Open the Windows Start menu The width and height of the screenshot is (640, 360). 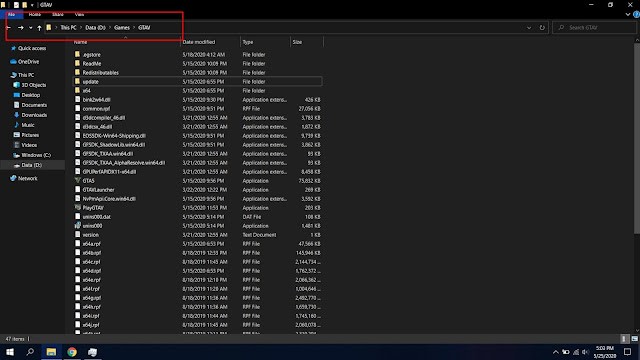point(10,352)
